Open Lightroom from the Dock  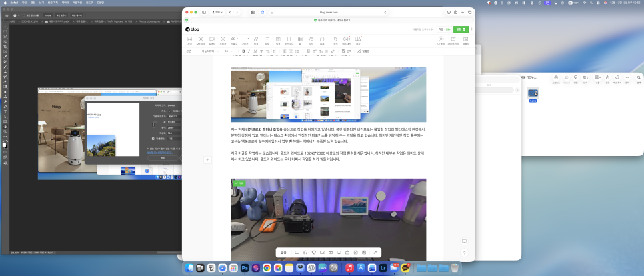coord(383,268)
